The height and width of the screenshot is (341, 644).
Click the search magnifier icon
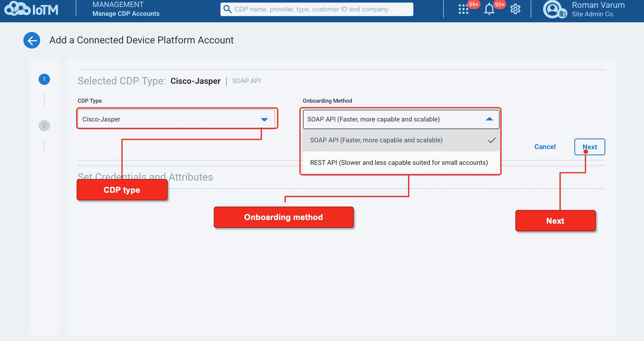(227, 9)
